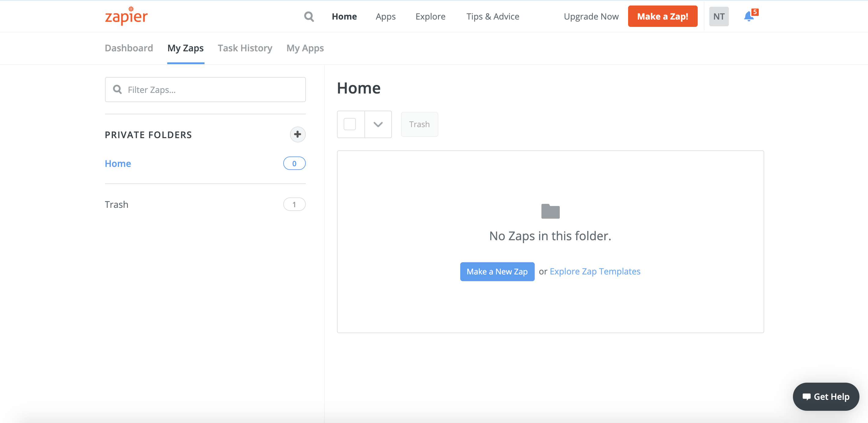Add a new private folder with plus icon

click(x=297, y=134)
